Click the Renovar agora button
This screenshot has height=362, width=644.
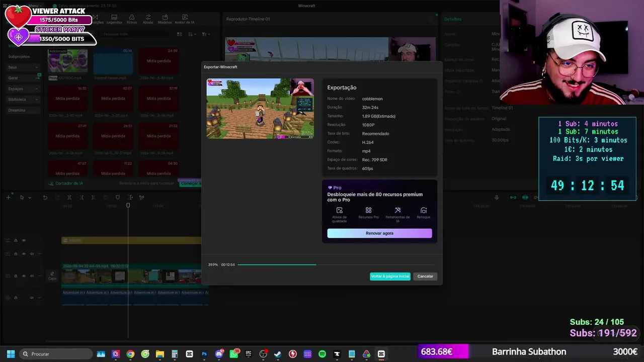click(379, 233)
